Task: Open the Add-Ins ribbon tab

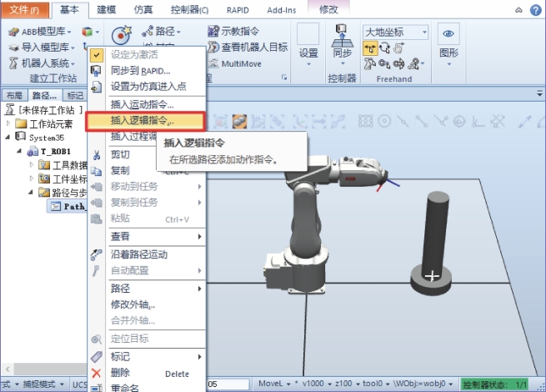Action: [282, 10]
